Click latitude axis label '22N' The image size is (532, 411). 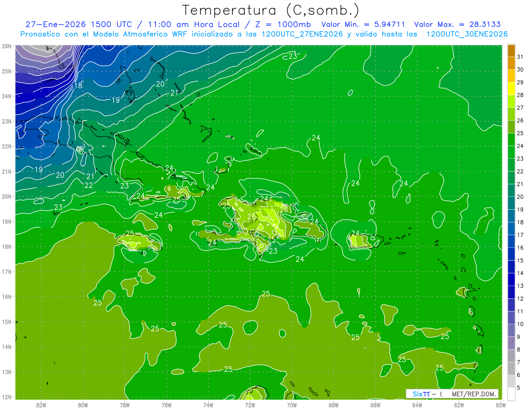pos(7,146)
